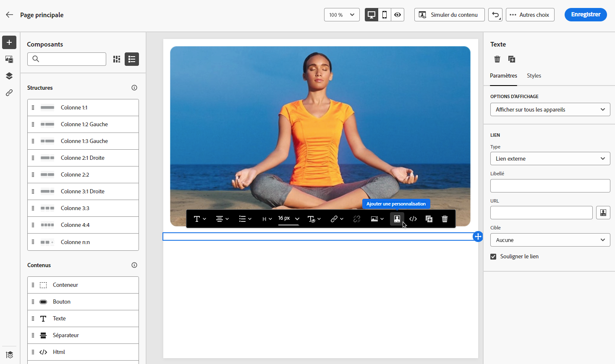Switch to mobile view
This screenshot has height=364, width=615.
[385, 15]
